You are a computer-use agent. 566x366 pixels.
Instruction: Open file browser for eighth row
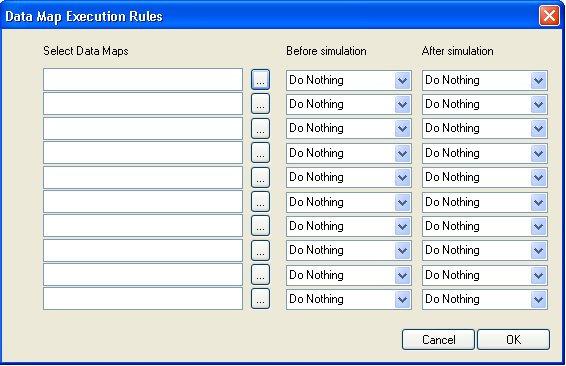point(260,250)
